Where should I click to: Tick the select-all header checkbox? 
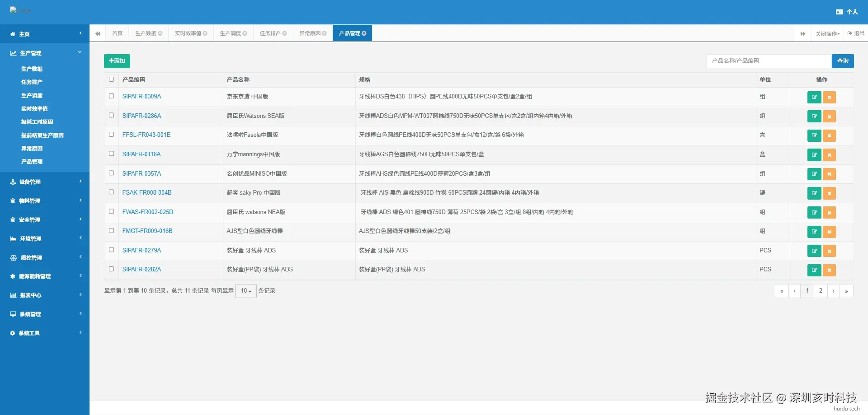(x=111, y=79)
